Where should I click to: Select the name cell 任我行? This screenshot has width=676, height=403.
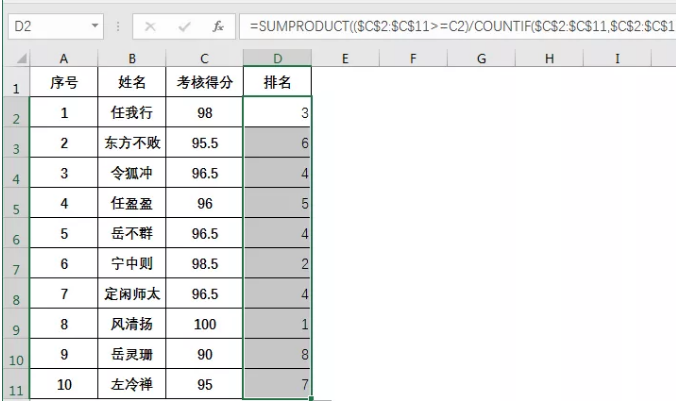point(132,112)
